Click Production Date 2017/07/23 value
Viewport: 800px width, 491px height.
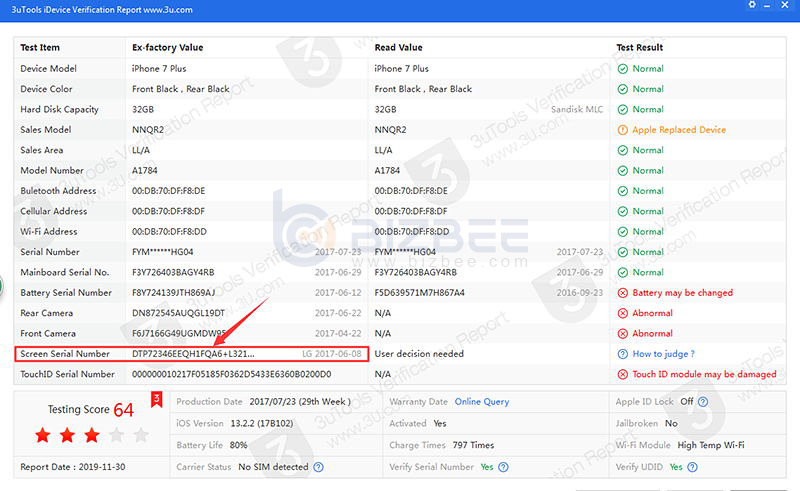[299, 402]
